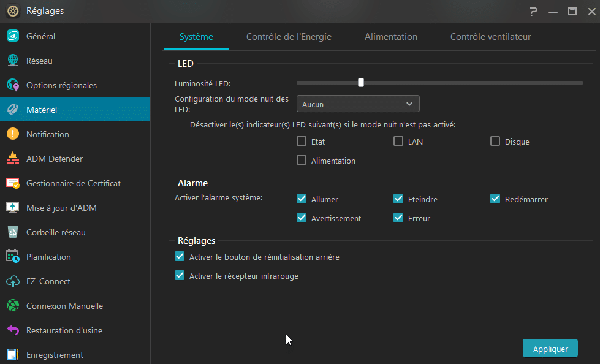Open the Général settings icon
600x364 pixels.
[x=12, y=36]
